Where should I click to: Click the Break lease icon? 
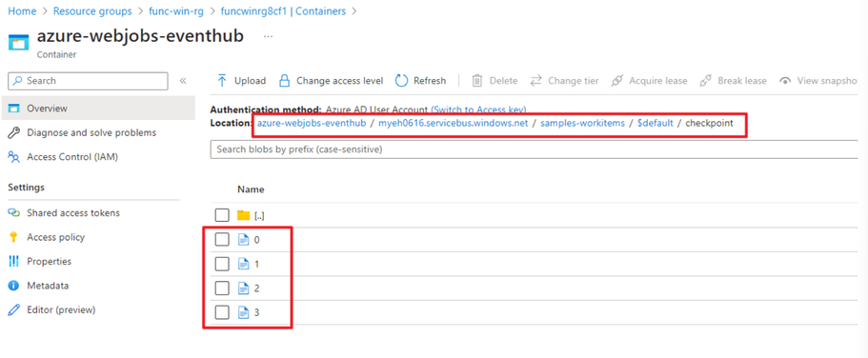(705, 81)
